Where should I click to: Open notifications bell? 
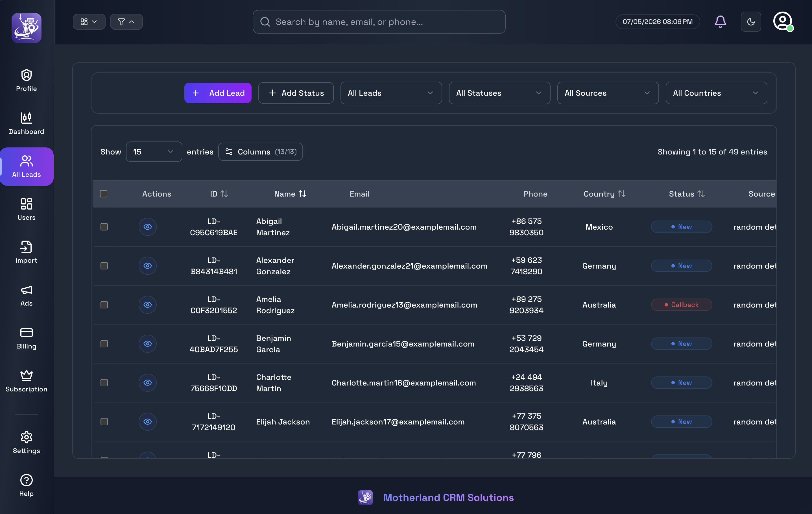(x=720, y=21)
